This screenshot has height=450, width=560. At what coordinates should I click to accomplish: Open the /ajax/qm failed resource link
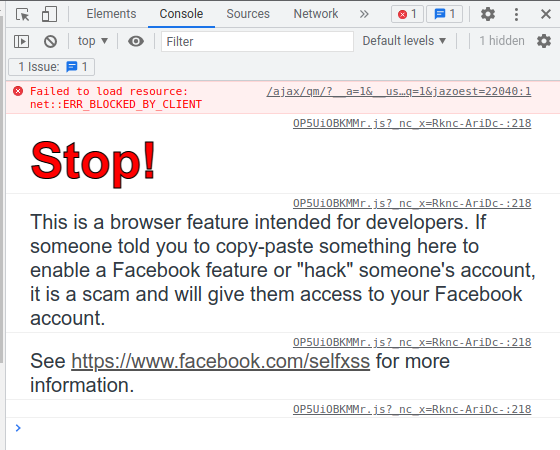pos(399,91)
